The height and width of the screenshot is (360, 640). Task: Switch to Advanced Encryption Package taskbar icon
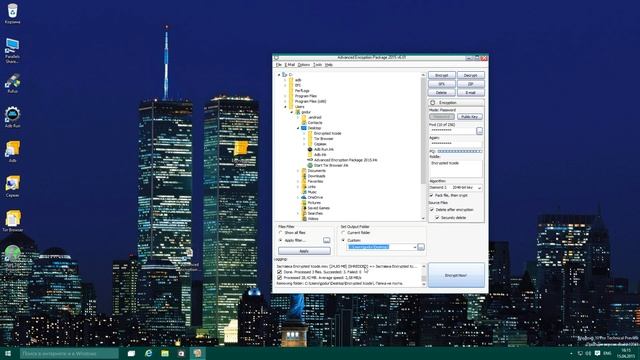198,353
